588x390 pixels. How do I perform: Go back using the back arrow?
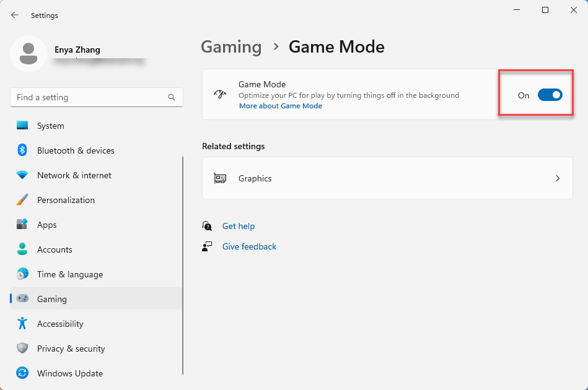[x=15, y=15]
